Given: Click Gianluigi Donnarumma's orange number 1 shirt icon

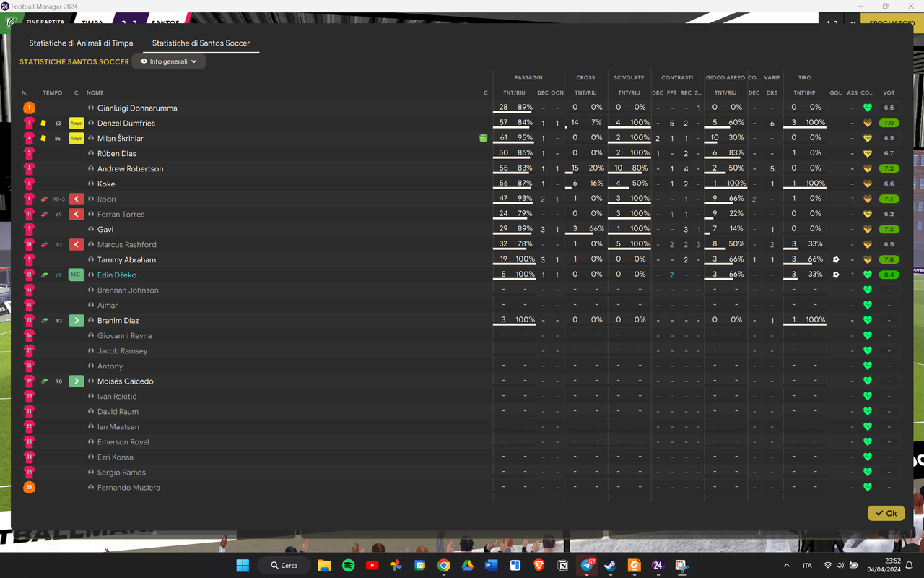Looking at the screenshot, I should tap(29, 108).
